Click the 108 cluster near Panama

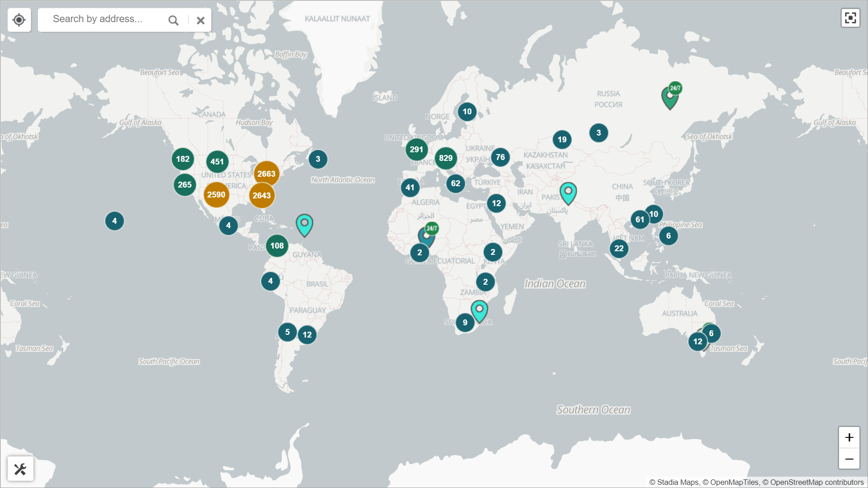(277, 246)
